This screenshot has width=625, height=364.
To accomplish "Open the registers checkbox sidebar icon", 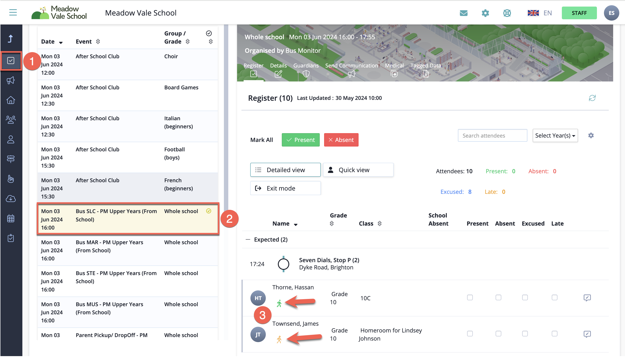I will (x=11, y=61).
